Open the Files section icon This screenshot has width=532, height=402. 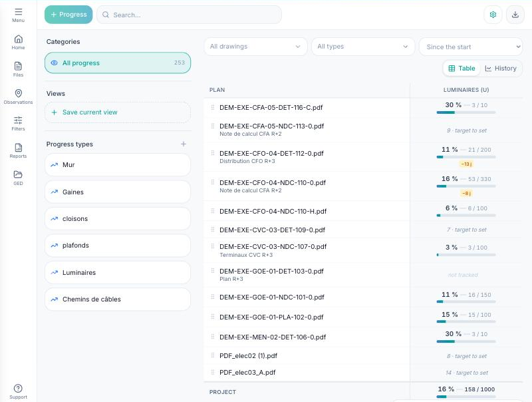pos(19,66)
